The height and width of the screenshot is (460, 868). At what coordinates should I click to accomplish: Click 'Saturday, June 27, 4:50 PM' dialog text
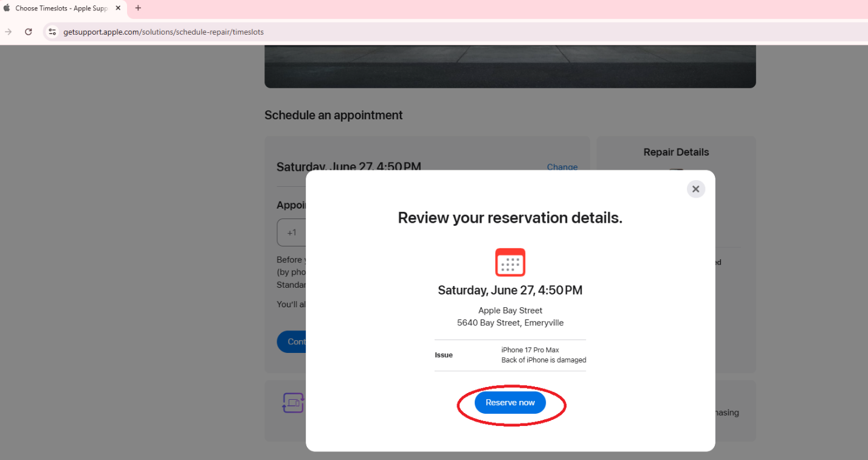point(510,290)
